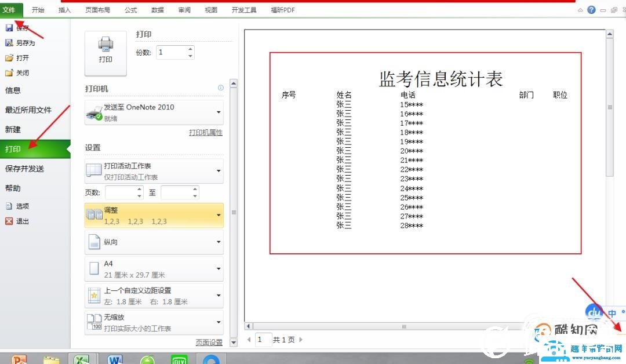Switch to the Foxit PDF (福昕PDF) tab

coord(283,10)
